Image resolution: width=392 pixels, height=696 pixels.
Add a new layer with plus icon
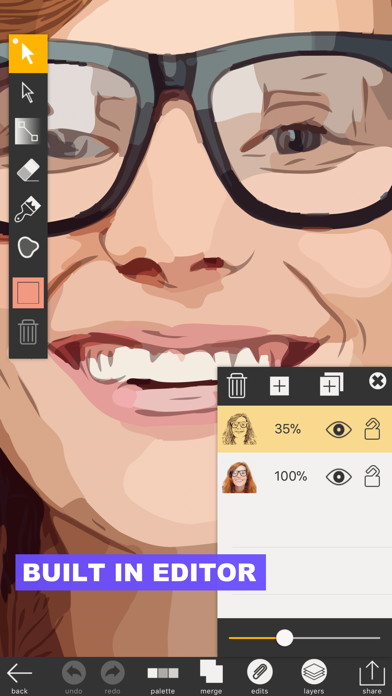[x=279, y=386]
